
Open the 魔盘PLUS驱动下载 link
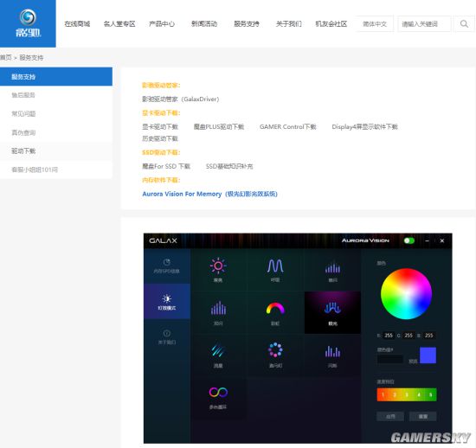(219, 127)
